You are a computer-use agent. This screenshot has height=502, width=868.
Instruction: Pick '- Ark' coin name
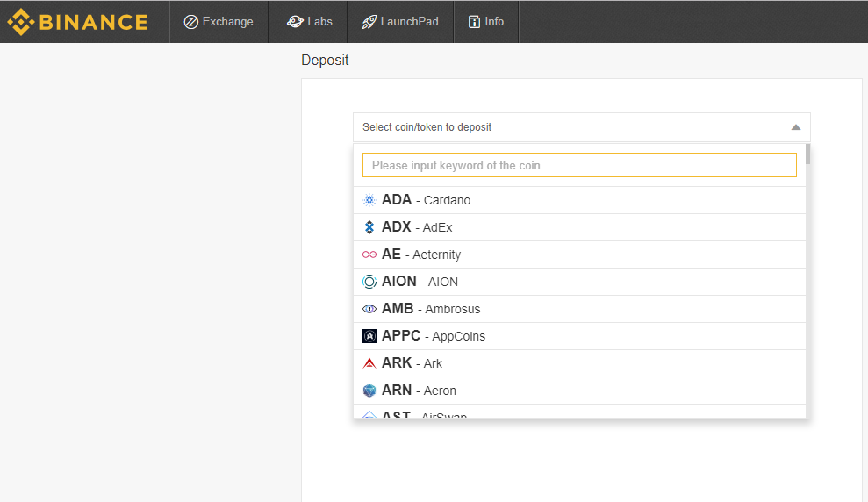coord(429,363)
